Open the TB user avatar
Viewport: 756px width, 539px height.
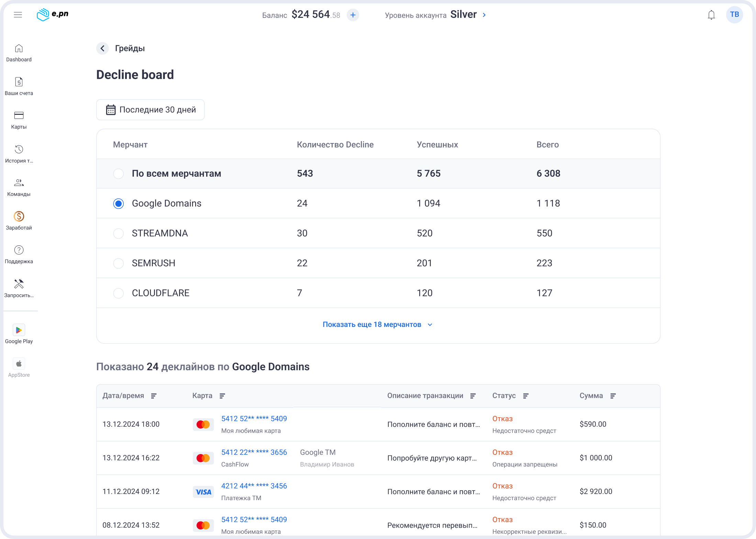734,14
